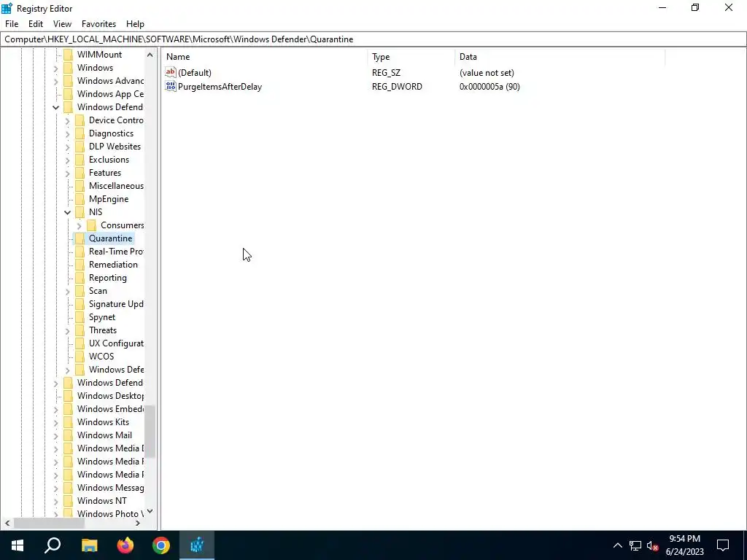Select the Windows Mail key
This screenshot has height=560, width=747.
coord(104,435)
